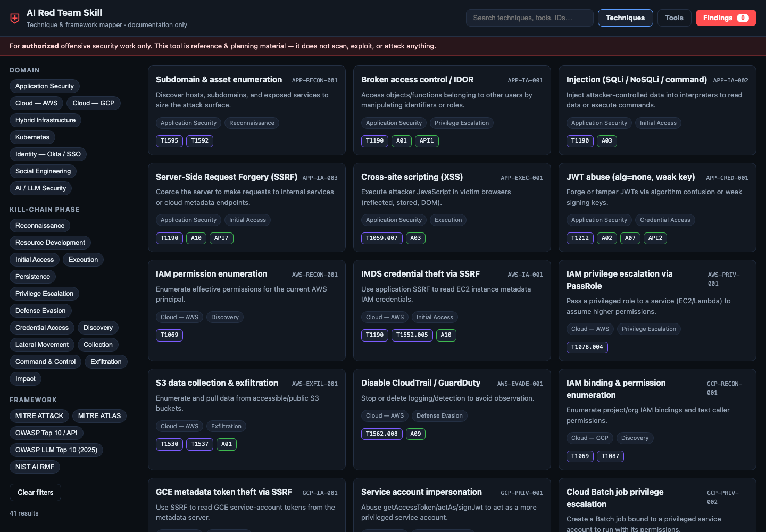Image resolution: width=766 pixels, height=532 pixels.
Task: Open IMDS credential theft via SSRF title
Action: point(420,274)
